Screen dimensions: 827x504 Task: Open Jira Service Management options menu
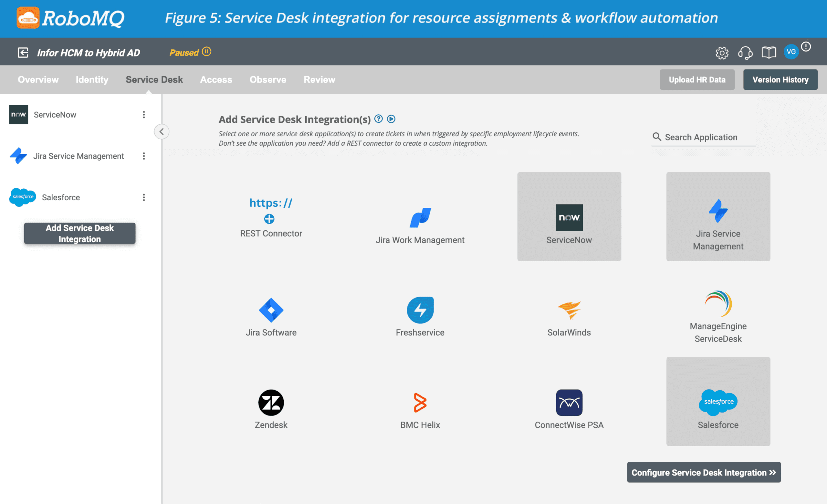(x=144, y=156)
